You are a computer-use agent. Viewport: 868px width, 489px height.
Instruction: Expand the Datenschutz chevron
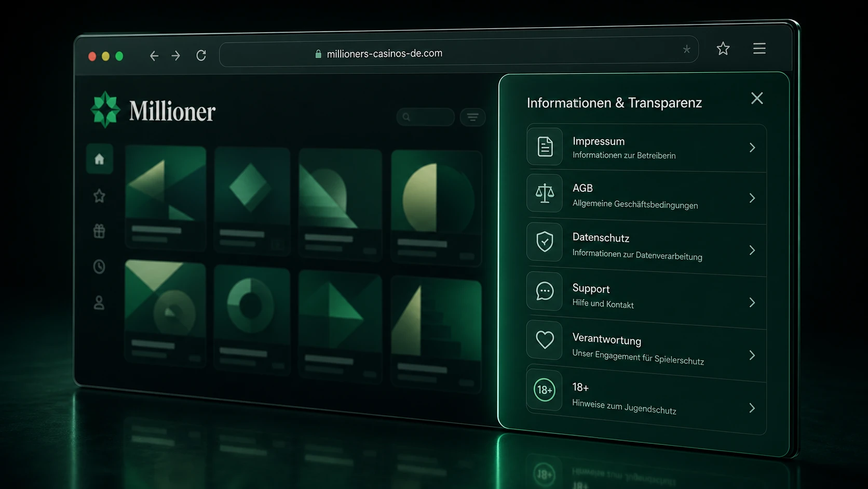(752, 250)
